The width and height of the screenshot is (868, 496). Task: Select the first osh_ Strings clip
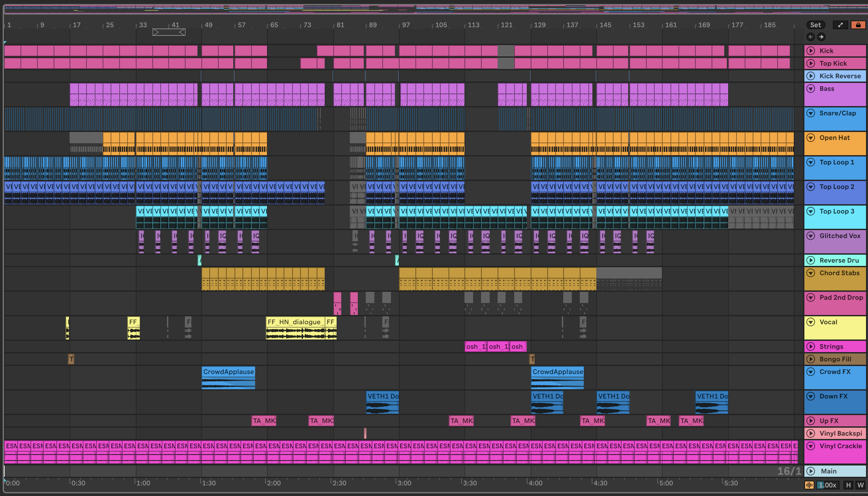476,346
